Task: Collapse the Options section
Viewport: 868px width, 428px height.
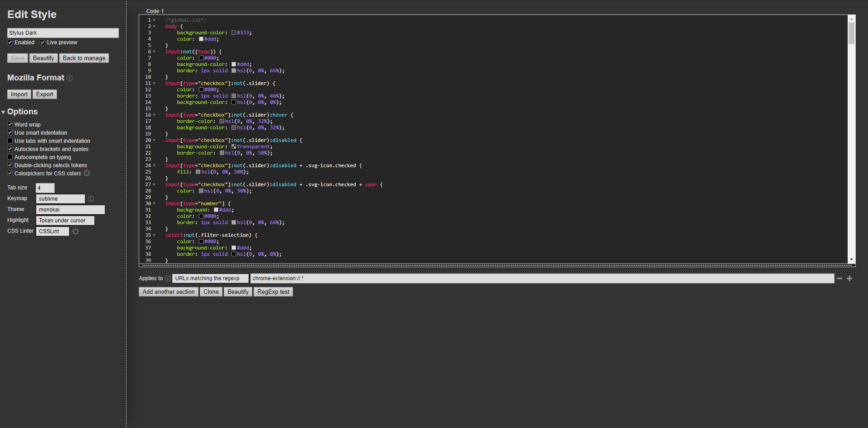Action: tap(4, 112)
